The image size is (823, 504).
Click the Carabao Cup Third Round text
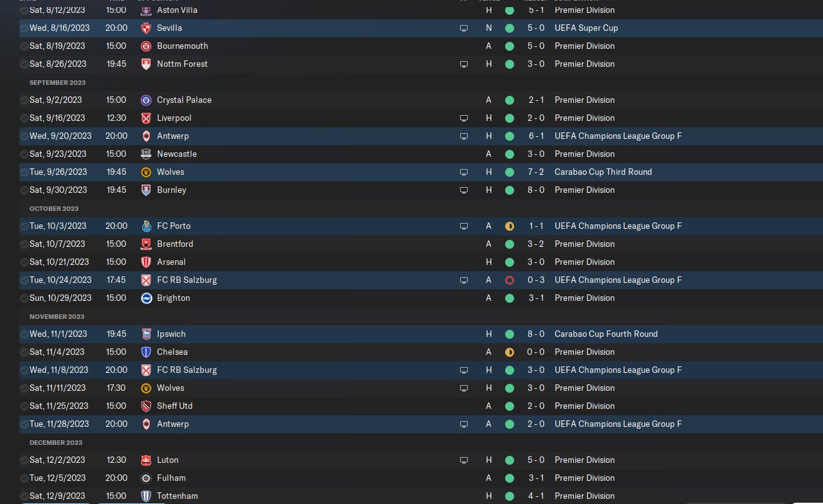pyautogui.click(x=603, y=172)
